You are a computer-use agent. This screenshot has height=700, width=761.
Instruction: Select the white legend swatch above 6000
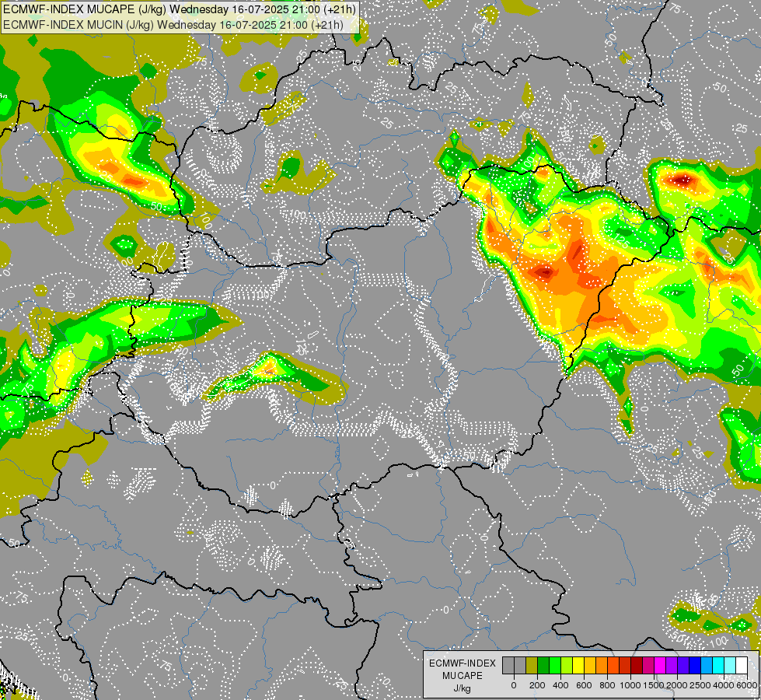[742, 665]
